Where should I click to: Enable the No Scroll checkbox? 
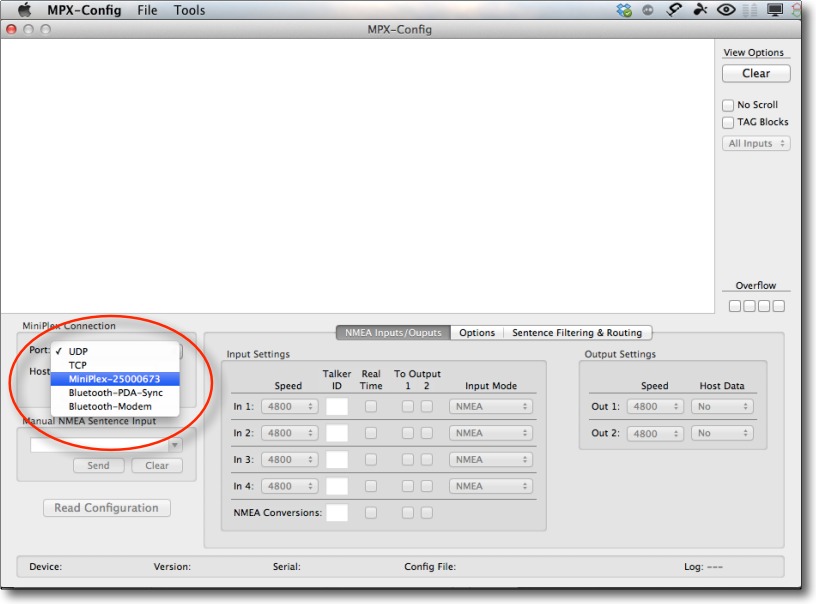tap(728, 105)
